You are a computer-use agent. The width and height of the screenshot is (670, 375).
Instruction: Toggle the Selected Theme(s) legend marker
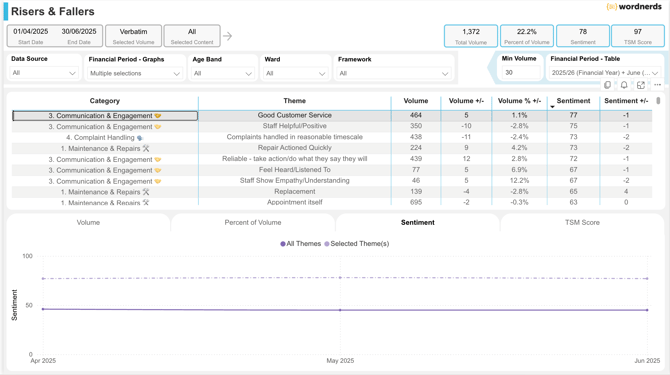click(x=327, y=244)
